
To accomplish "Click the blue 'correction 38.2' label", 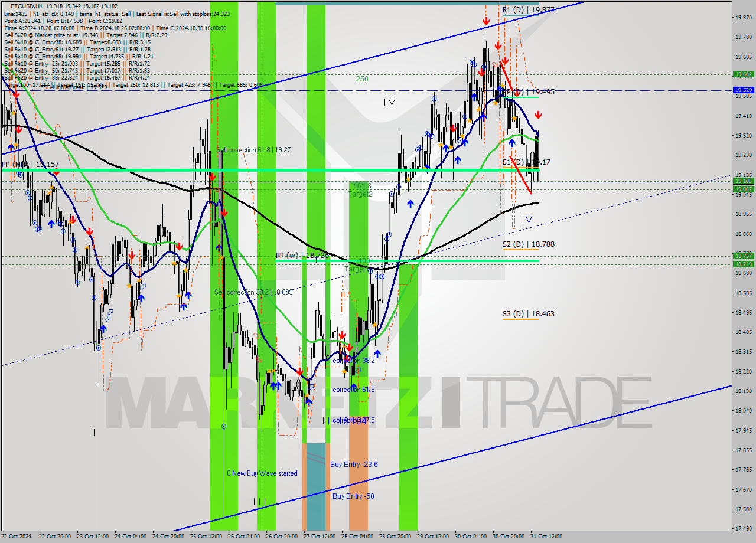I will pos(353,361).
